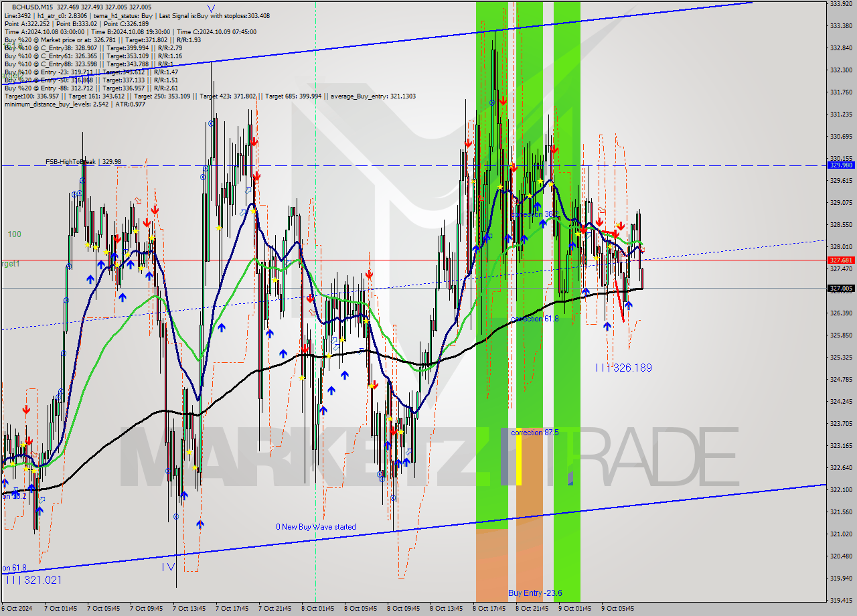The height and width of the screenshot is (616, 857).
Task: Click the '8 Oct 17:45' time label
Action: point(489,609)
